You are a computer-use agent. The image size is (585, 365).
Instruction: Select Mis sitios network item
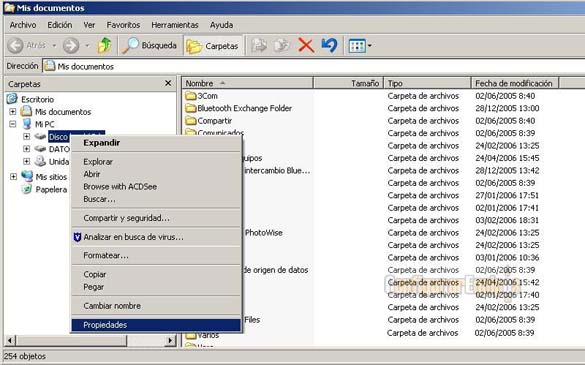coord(51,177)
